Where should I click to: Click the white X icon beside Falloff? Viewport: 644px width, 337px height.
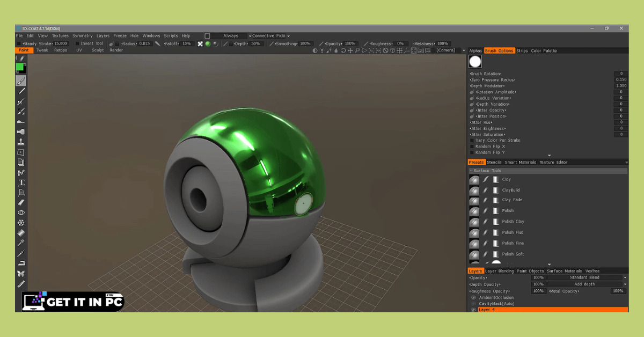(x=200, y=43)
